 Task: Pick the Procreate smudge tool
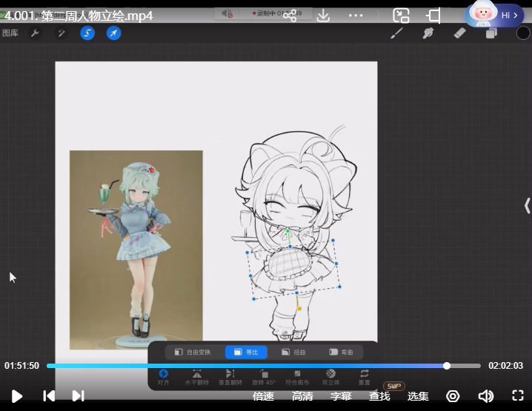428,33
